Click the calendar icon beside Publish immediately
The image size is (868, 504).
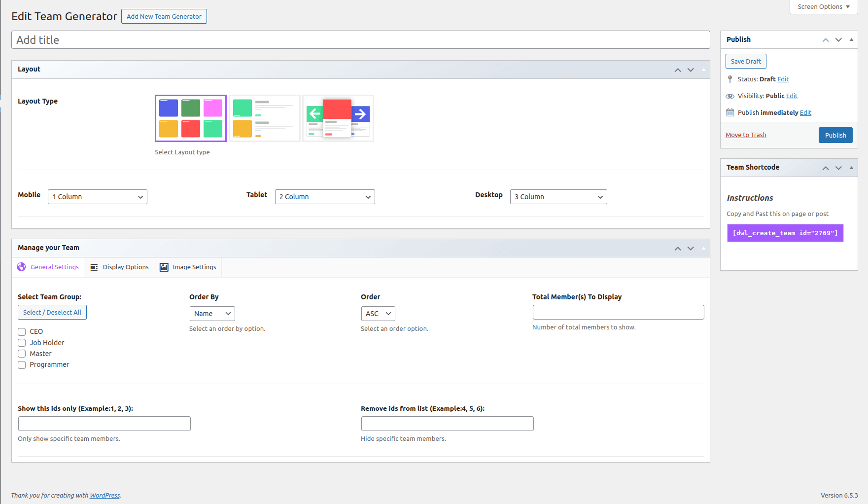(730, 112)
